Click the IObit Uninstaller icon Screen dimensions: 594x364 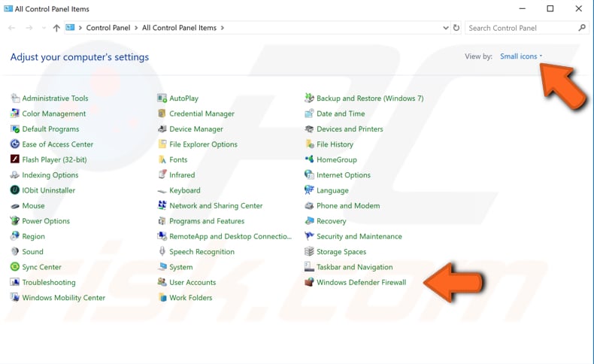[x=15, y=190]
